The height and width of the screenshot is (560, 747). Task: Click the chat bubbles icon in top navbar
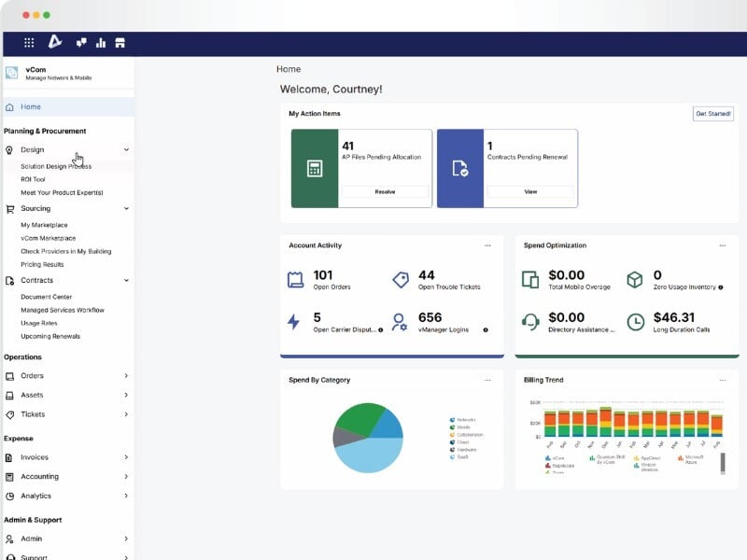pyautogui.click(x=80, y=42)
